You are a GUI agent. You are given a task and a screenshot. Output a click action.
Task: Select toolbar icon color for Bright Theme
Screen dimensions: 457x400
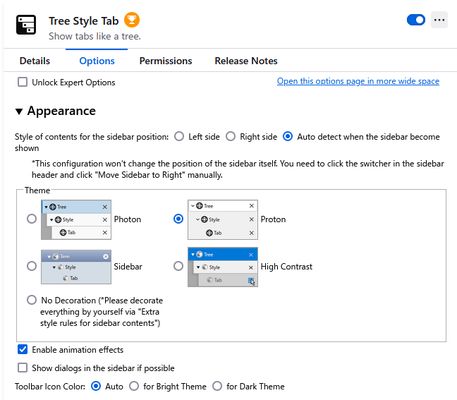[134, 386]
